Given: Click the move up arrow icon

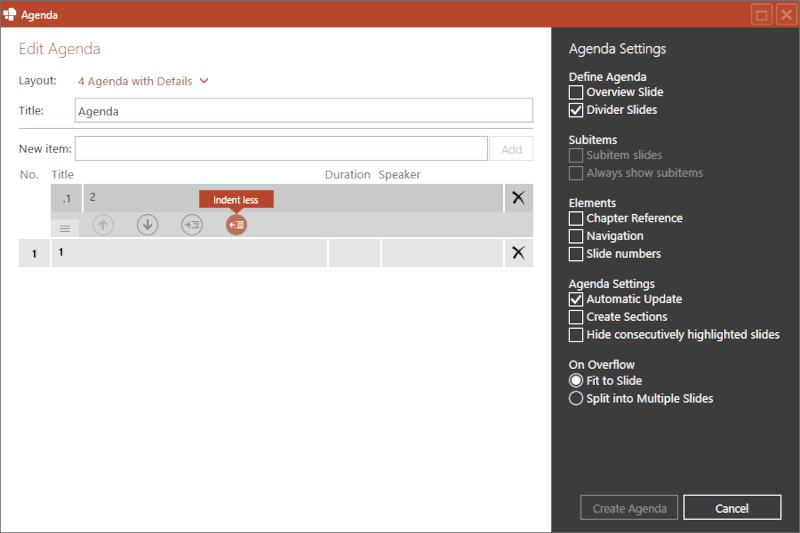Looking at the screenshot, I should 103,225.
